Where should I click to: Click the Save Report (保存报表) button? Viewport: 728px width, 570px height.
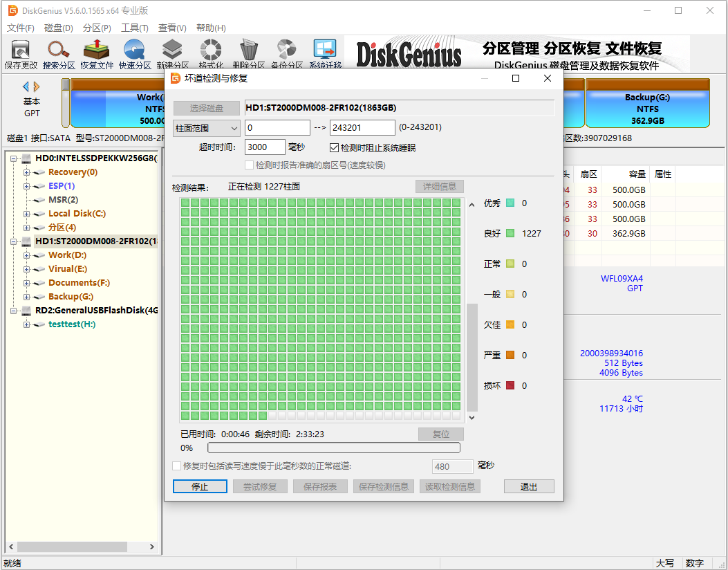[x=320, y=486]
